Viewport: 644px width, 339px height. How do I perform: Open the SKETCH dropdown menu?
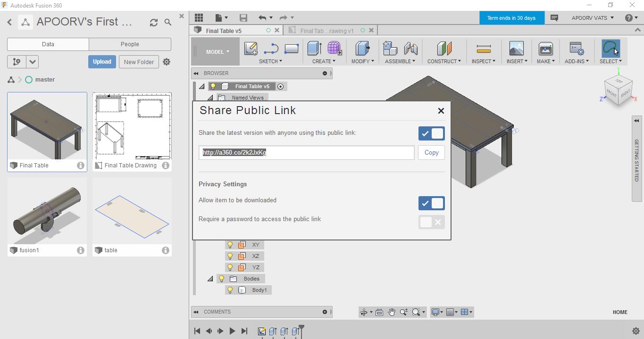click(270, 61)
